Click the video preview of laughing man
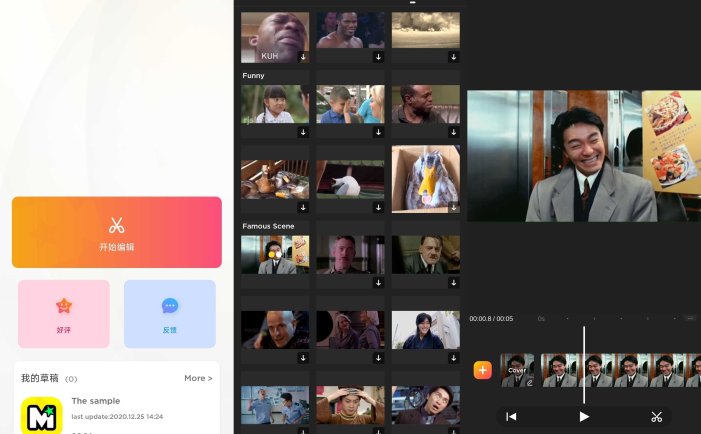The width and height of the screenshot is (701, 434). tap(584, 156)
